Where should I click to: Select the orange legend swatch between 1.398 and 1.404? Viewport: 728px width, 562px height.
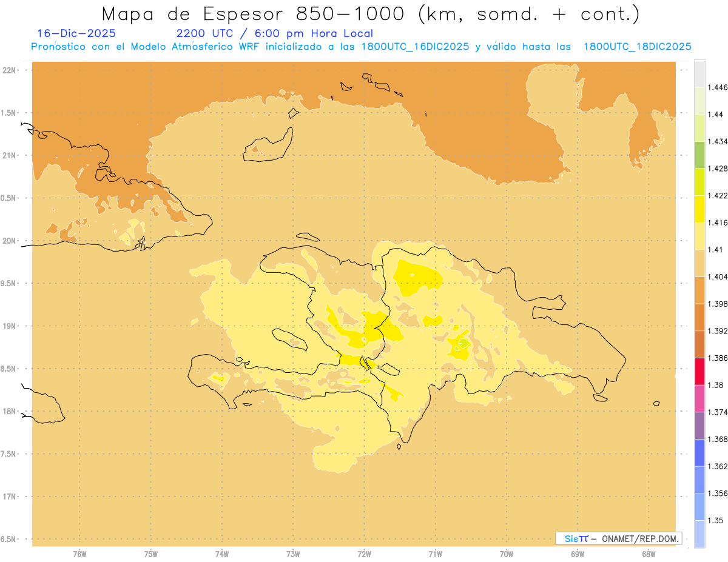tap(699, 290)
